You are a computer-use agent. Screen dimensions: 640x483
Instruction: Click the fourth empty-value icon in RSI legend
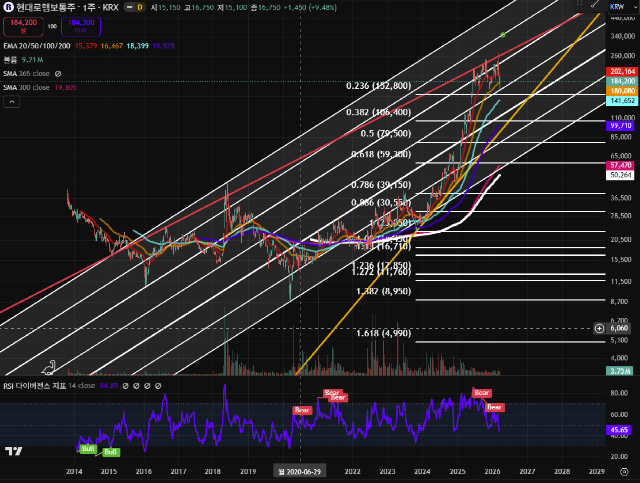[x=158, y=385]
